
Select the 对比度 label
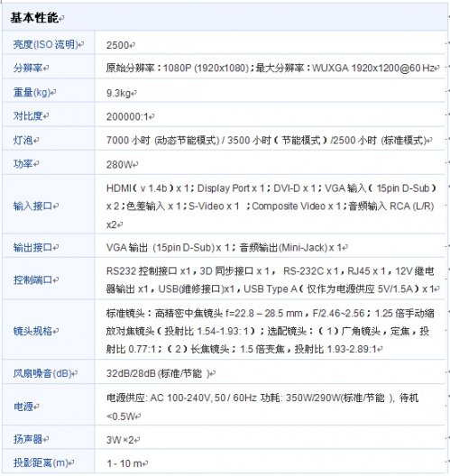[28, 115]
